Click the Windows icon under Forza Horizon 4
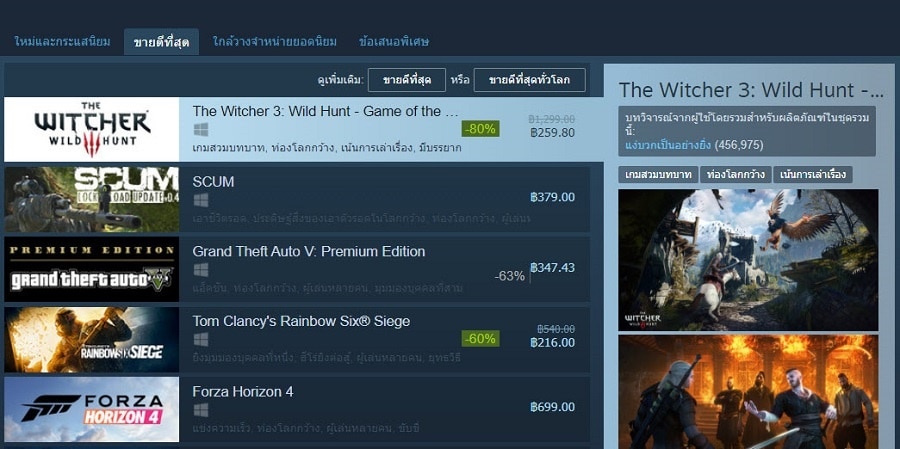 coord(200,410)
